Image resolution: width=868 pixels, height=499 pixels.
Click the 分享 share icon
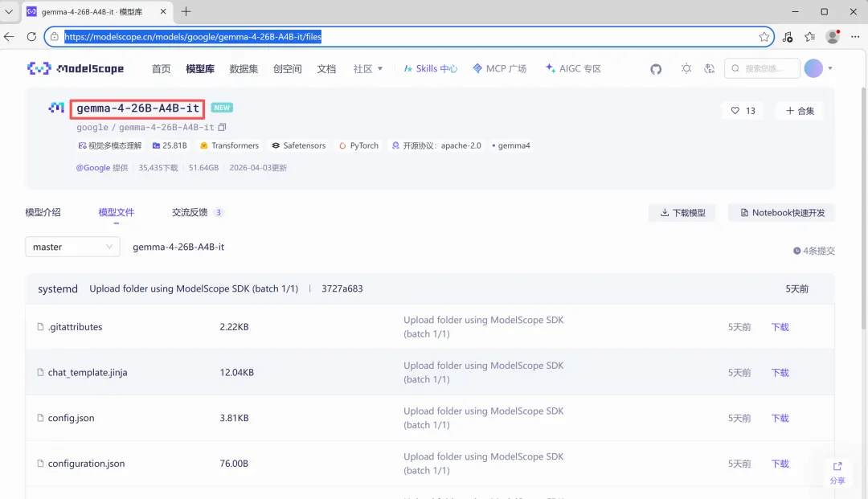coord(837,473)
